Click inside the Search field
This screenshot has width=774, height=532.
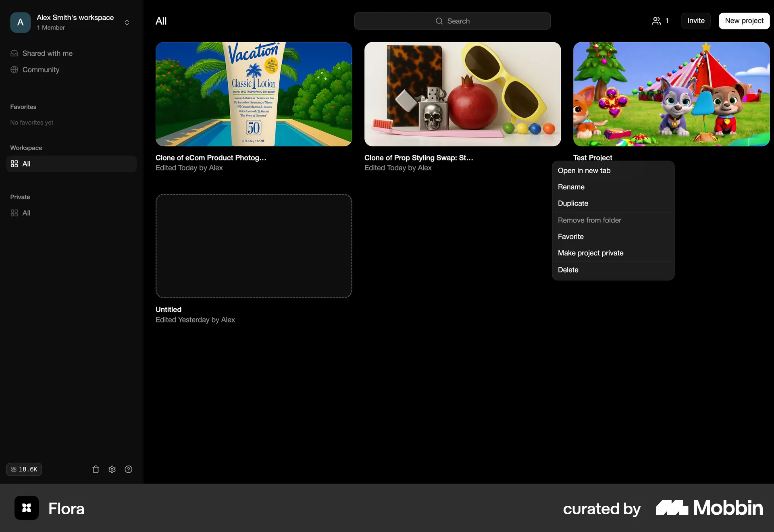pyautogui.click(x=452, y=21)
